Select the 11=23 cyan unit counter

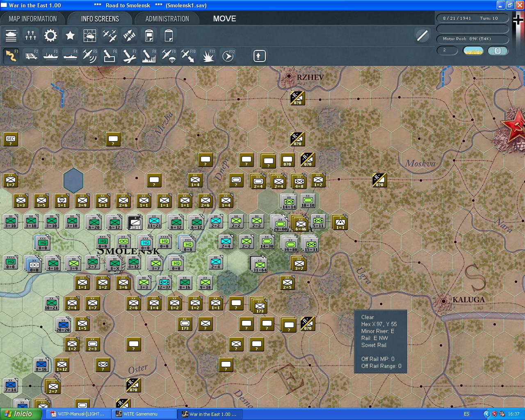point(154,221)
